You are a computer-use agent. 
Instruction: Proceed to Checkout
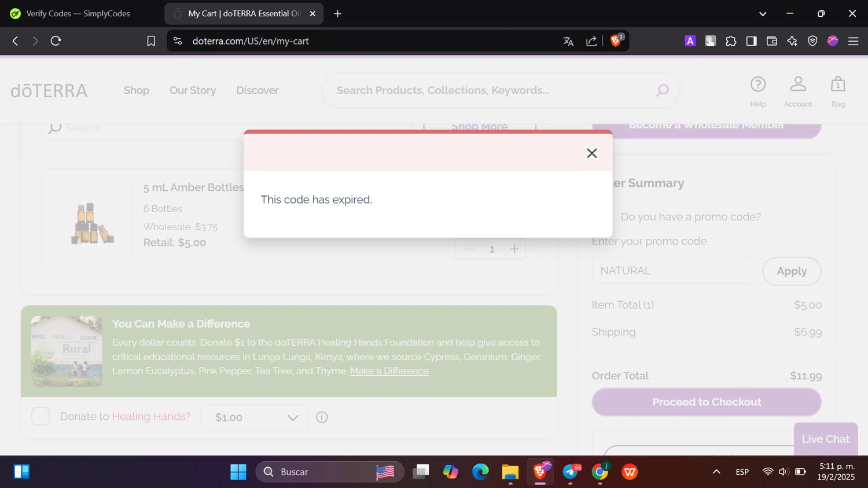click(707, 402)
